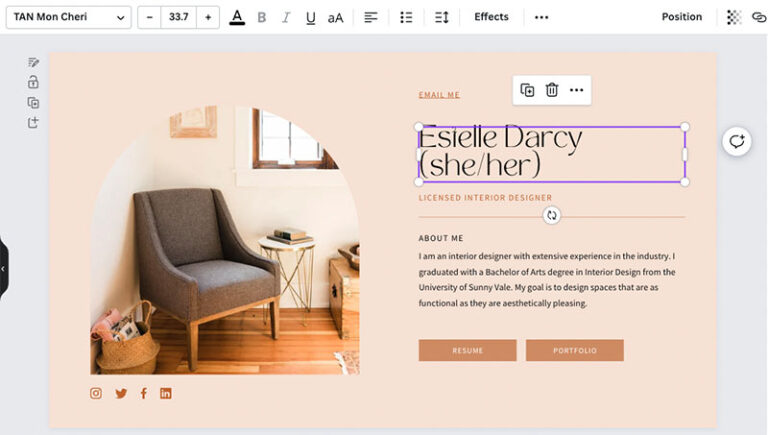Screen dimensions: 768x435
Task: Toggle italic formatting
Action: point(286,18)
